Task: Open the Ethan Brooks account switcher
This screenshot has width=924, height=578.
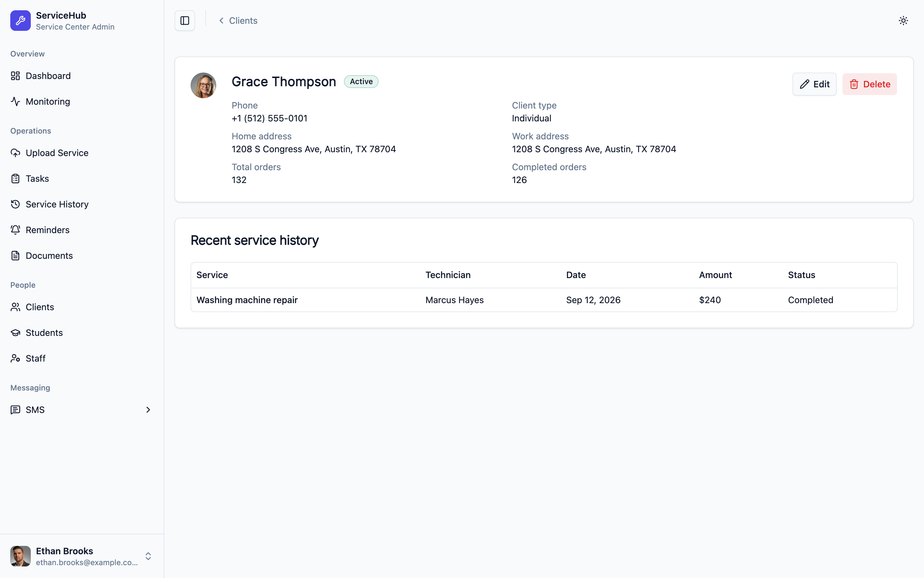Action: coord(82,556)
